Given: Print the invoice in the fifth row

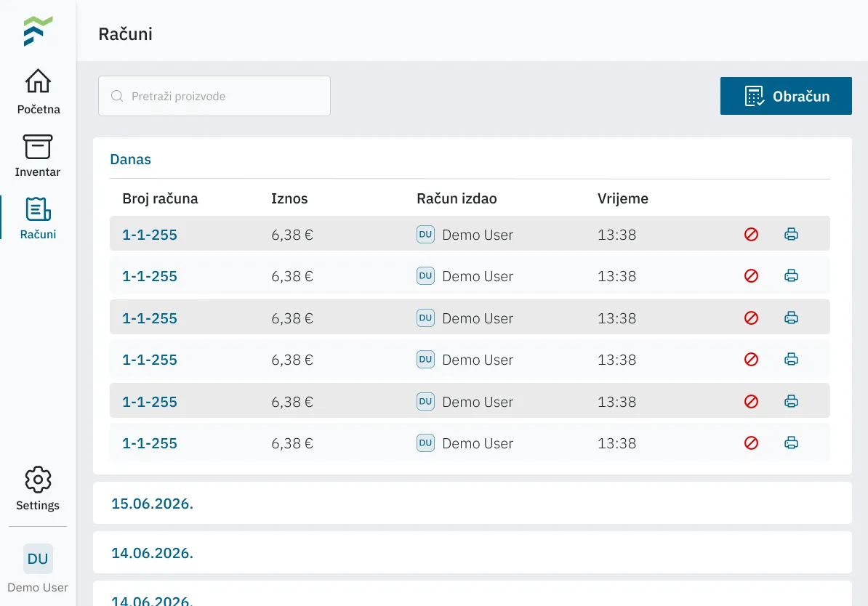Looking at the screenshot, I should [791, 401].
